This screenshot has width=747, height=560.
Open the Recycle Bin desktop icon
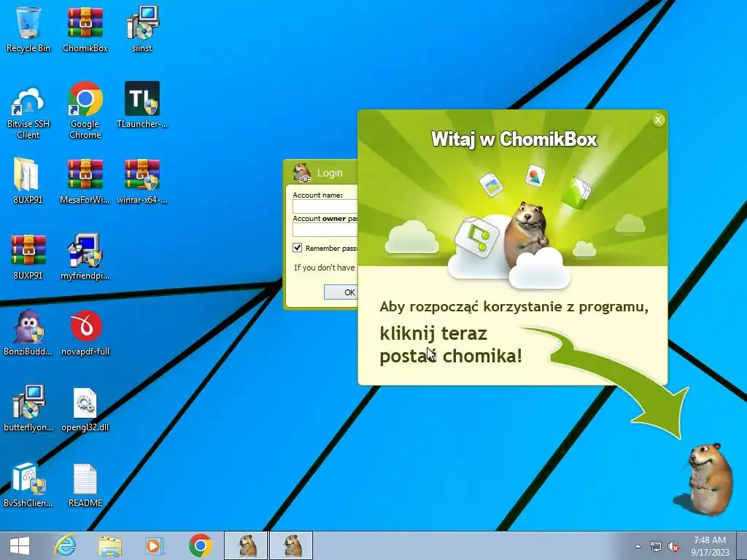pyautogui.click(x=28, y=28)
